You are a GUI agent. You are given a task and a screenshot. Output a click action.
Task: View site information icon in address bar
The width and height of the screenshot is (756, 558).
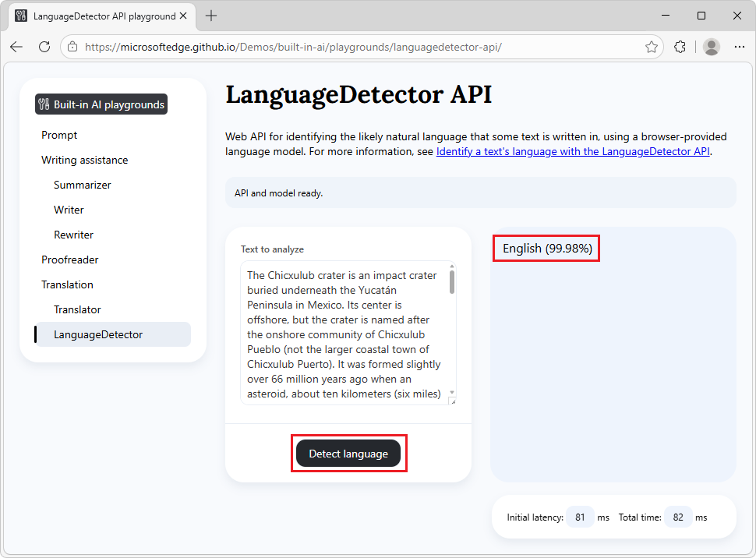pyautogui.click(x=72, y=47)
